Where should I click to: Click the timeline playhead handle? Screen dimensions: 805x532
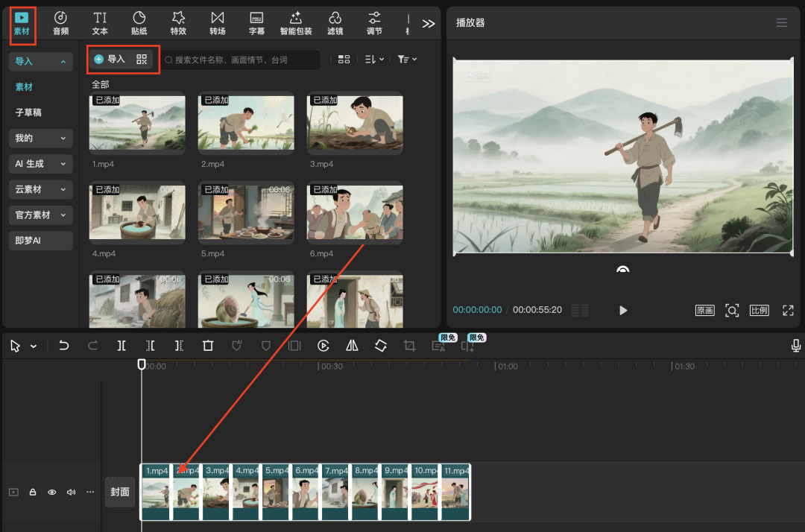142,364
